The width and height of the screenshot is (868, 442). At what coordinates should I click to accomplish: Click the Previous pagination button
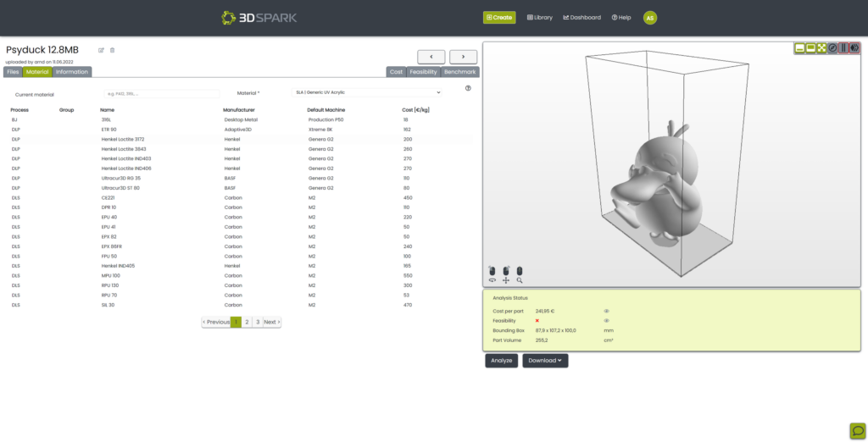point(216,322)
